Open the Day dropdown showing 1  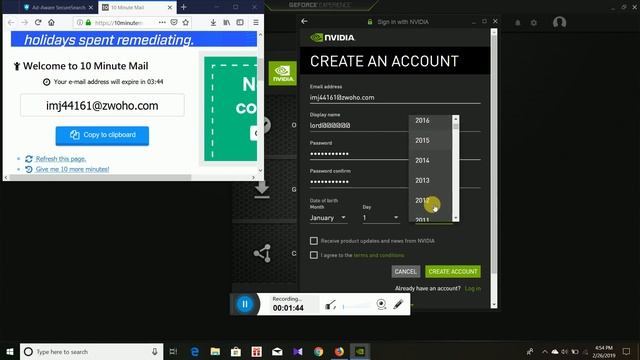pyautogui.click(x=381, y=218)
